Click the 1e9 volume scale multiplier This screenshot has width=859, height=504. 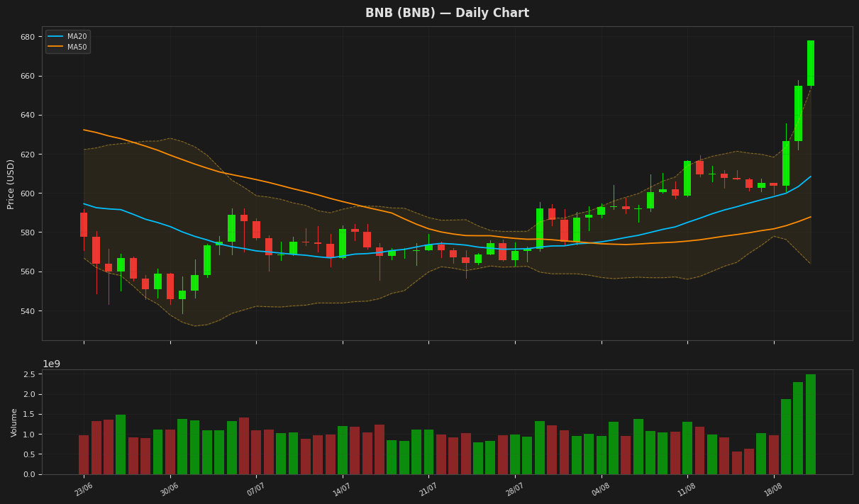52,364
